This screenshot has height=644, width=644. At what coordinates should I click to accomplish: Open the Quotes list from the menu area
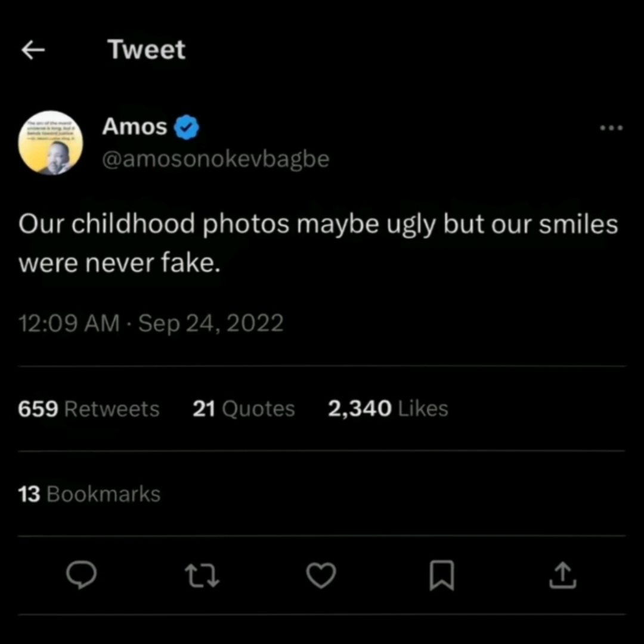pos(243,408)
